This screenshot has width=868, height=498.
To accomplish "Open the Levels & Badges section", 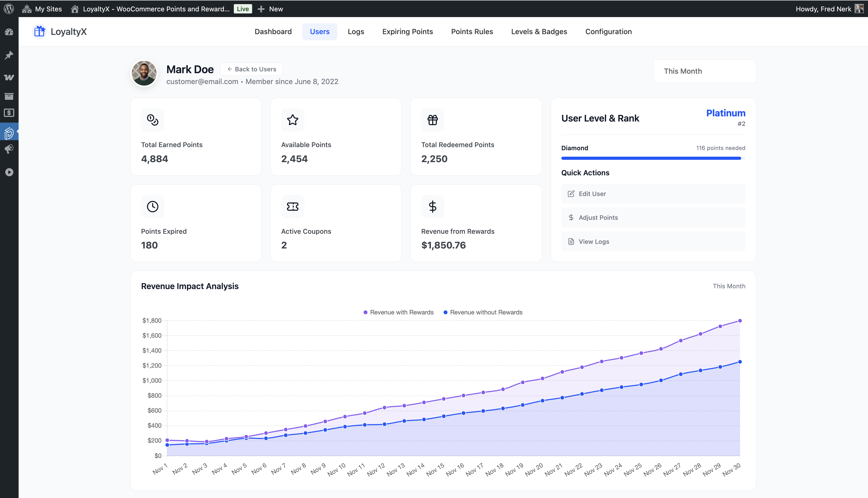I will point(539,32).
